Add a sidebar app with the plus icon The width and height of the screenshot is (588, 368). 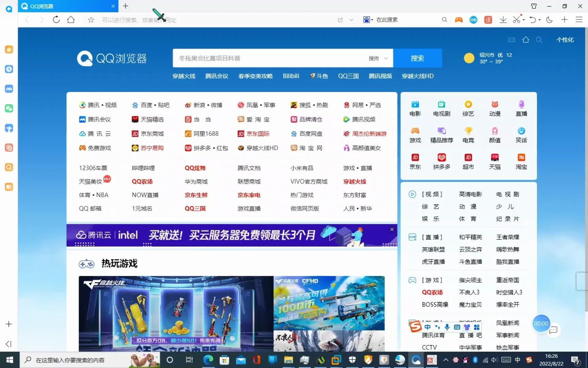tap(9, 324)
